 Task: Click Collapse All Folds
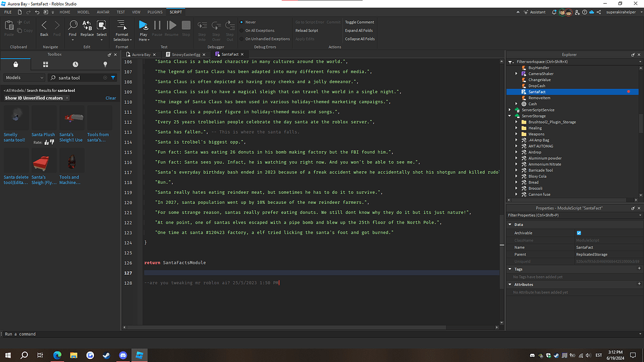[360, 39]
